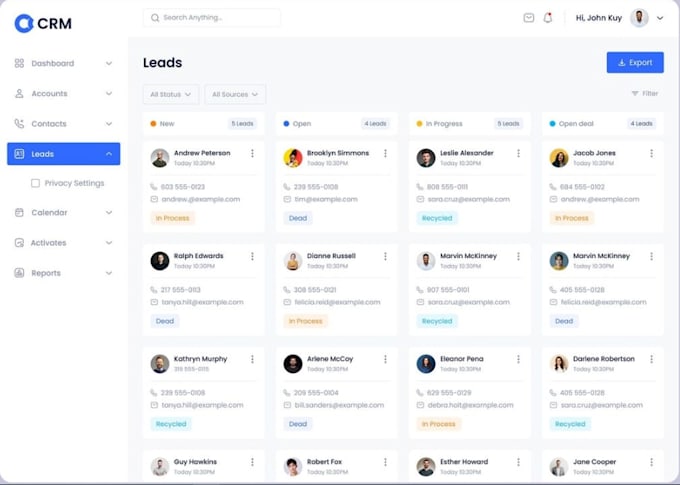Click the 5 Leads badge in New column
This screenshot has height=485, width=680.
(242, 124)
